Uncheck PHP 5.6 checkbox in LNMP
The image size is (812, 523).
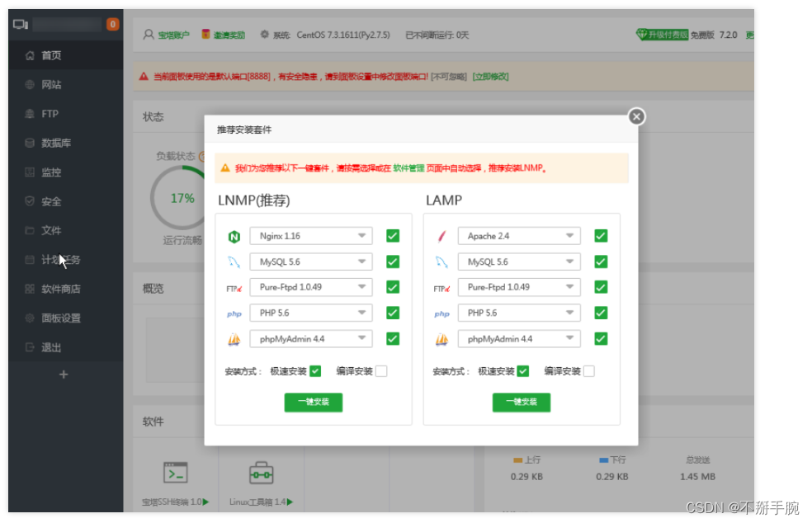393,313
